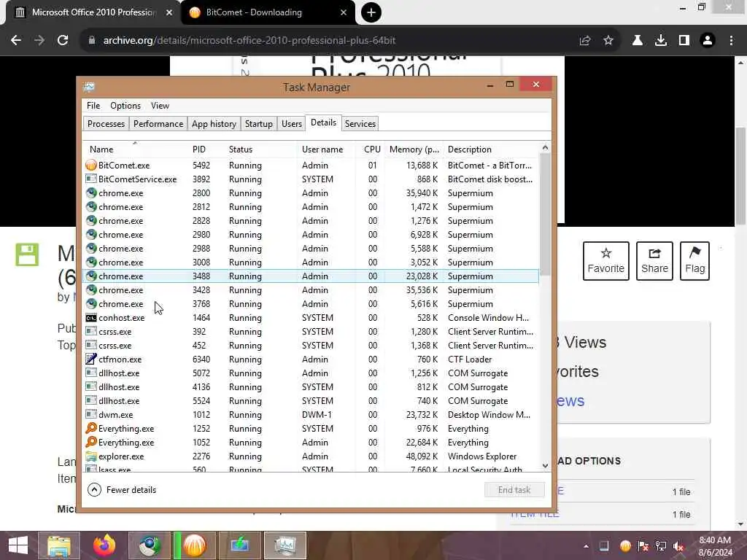Switch to the Processes tab
This screenshot has height=560, width=747.
[107, 124]
